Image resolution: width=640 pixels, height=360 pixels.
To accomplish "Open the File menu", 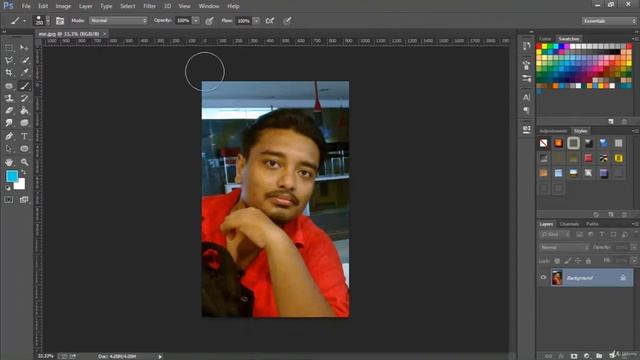I will click(26, 6).
